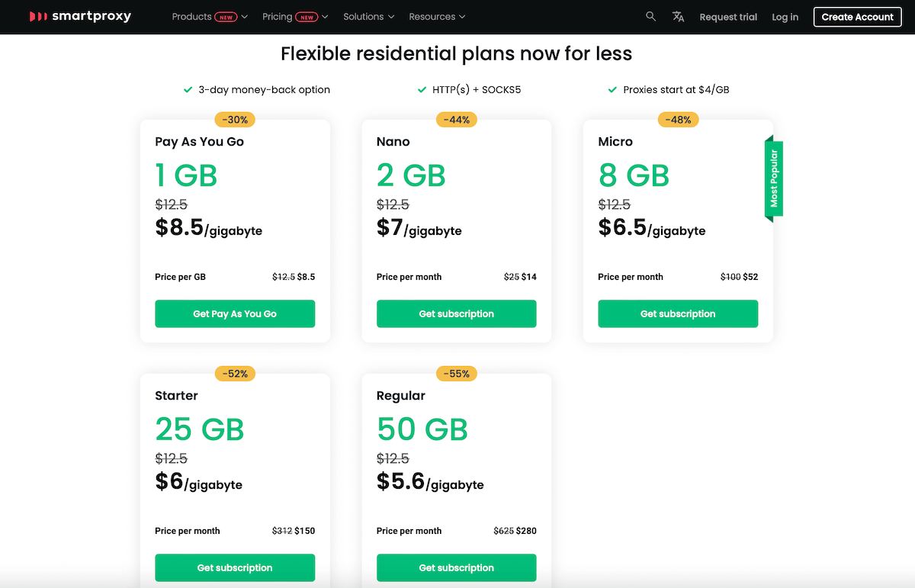Image resolution: width=915 pixels, height=588 pixels.
Task: Click the -44% discount badge
Action: pos(457,120)
